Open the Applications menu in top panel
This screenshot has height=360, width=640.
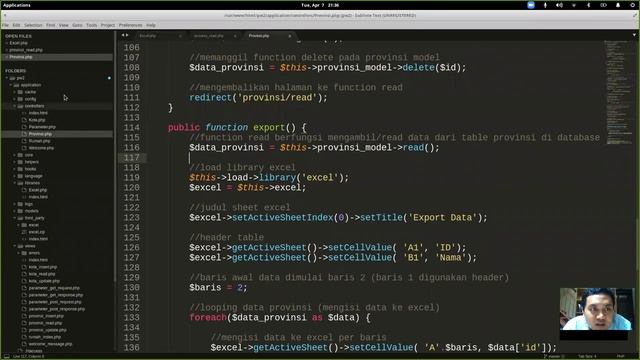17,5
